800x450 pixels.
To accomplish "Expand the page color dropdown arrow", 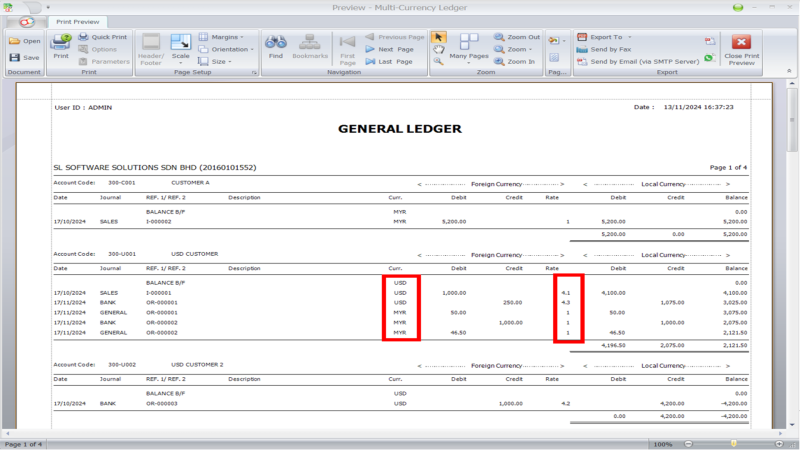I will [564, 41].
